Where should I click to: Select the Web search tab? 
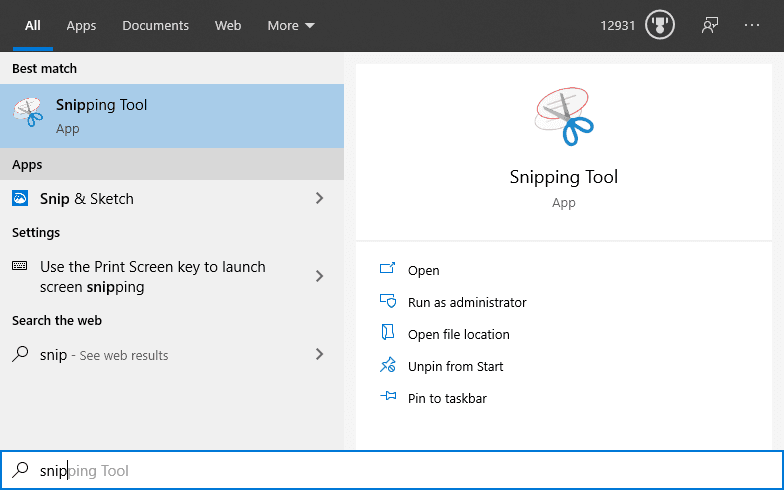[x=228, y=26]
